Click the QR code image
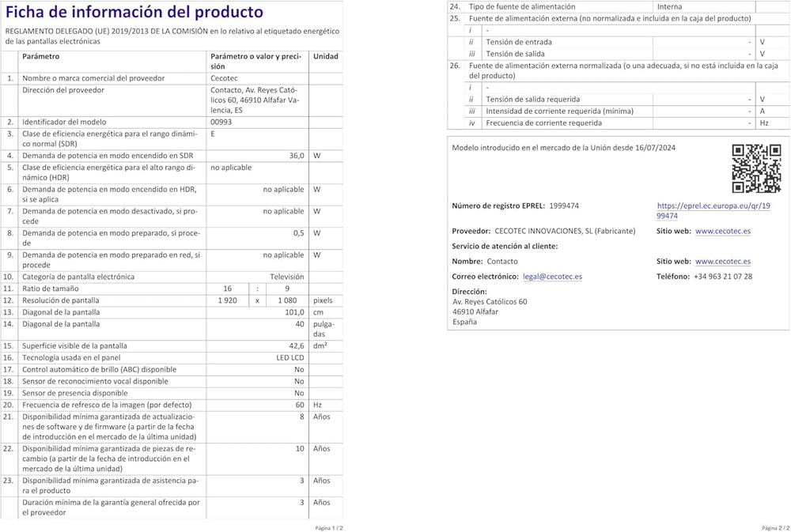The height and width of the screenshot is (532, 791). [x=756, y=168]
